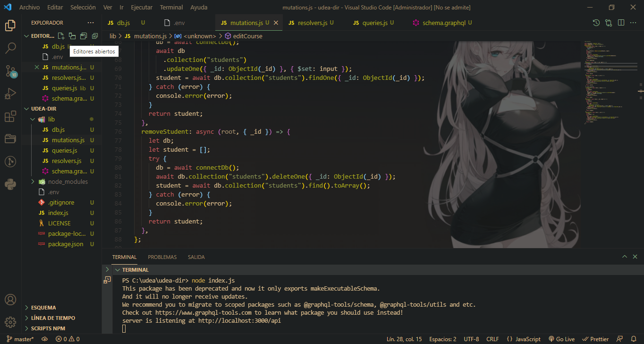
Task: Open Explorer views and more actions ellipsis
Action: coord(91,23)
